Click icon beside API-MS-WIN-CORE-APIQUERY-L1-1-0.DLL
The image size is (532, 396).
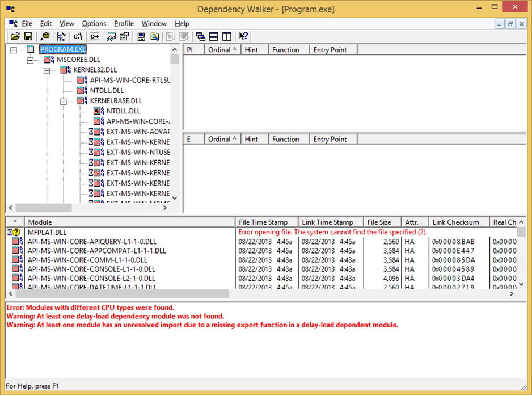coord(18,242)
